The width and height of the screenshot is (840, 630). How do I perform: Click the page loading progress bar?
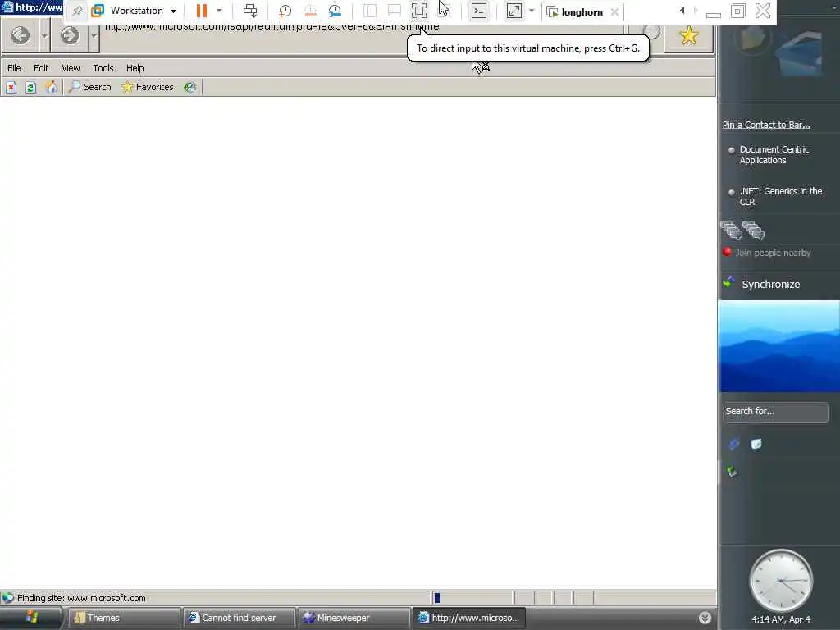[x=472, y=598]
